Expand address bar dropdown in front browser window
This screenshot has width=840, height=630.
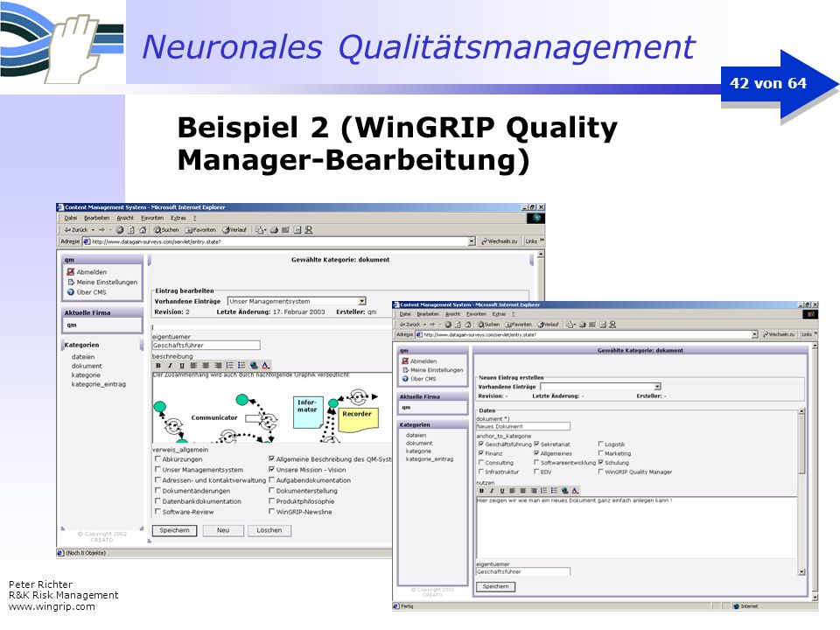pos(754,334)
